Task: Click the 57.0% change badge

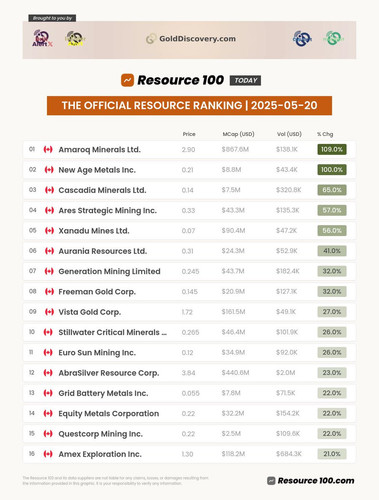Action: (332, 210)
